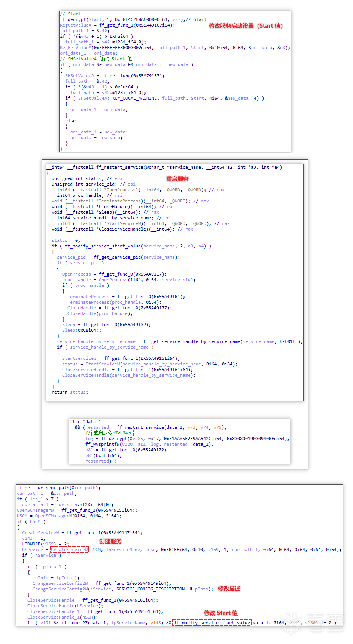Click the *StartServiceW function pointer declaration
Image resolution: width=353 pixels, height=644 pixels.
point(141,223)
